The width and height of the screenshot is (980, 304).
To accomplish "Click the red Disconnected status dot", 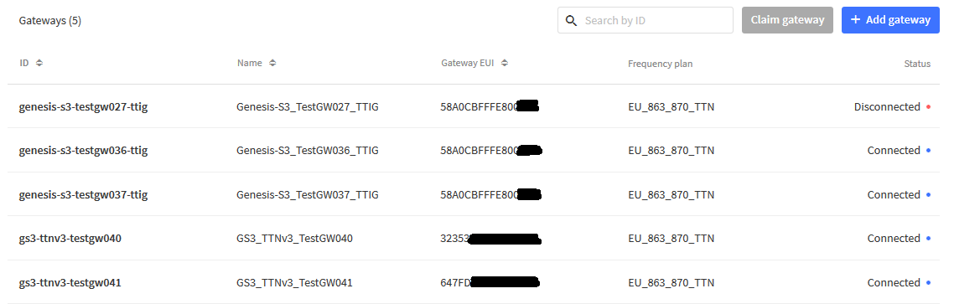I will (x=928, y=106).
